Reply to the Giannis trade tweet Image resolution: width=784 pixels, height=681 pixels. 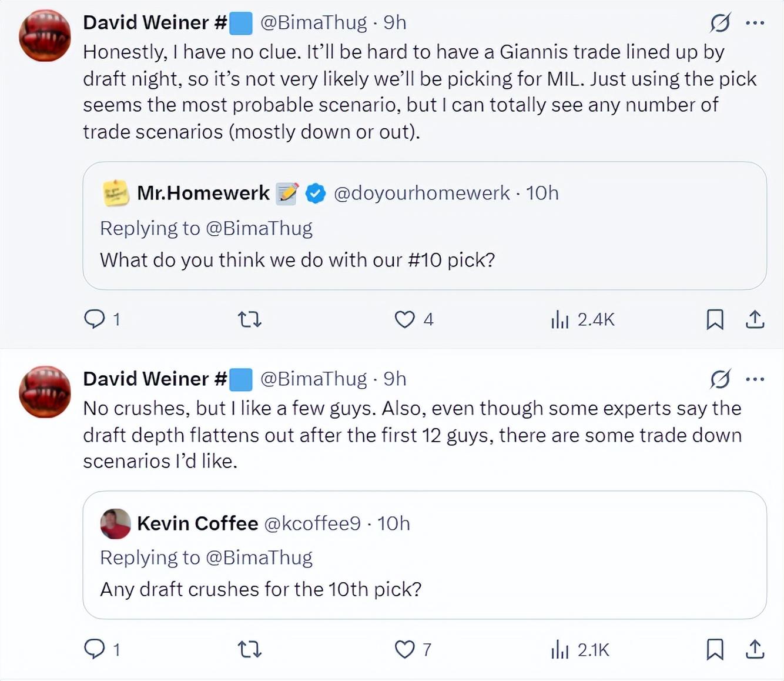[x=94, y=319]
